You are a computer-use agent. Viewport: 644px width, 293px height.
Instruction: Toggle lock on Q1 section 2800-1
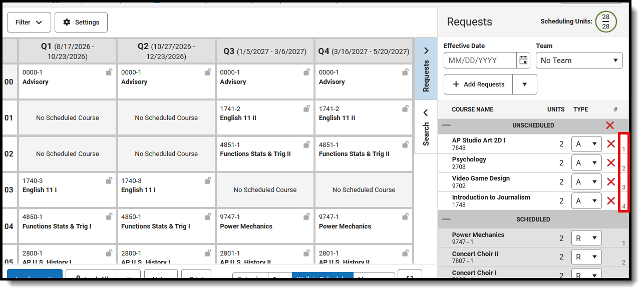(x=109, y=253)
